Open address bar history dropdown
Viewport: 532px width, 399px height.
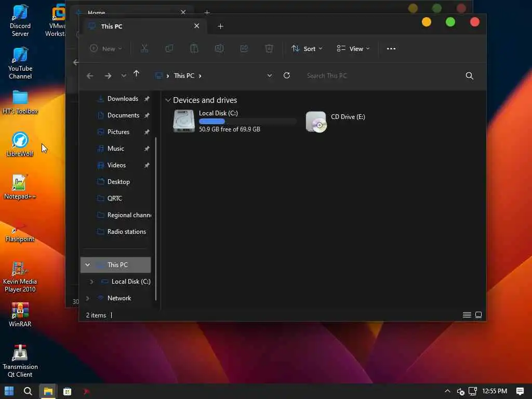(270, 76)
